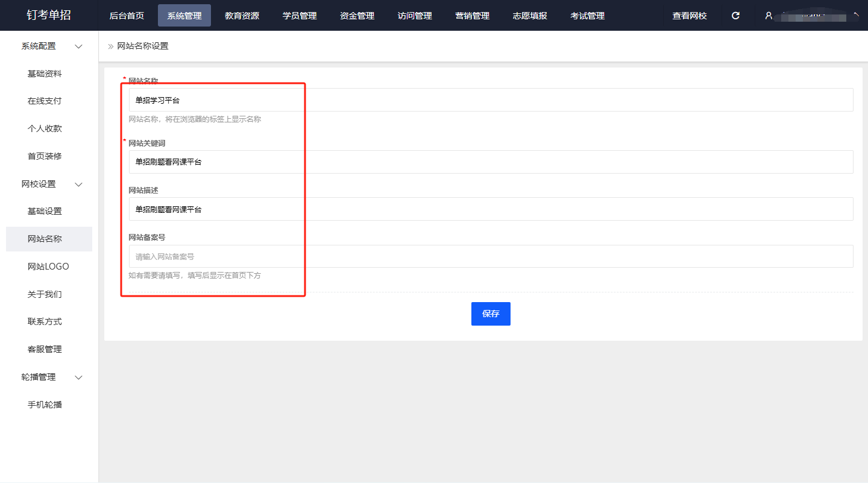Image resolution: width=868 pixels, height=483 pixels.
Task: Open 客服管理 from the sidebar
Action: 45,349
